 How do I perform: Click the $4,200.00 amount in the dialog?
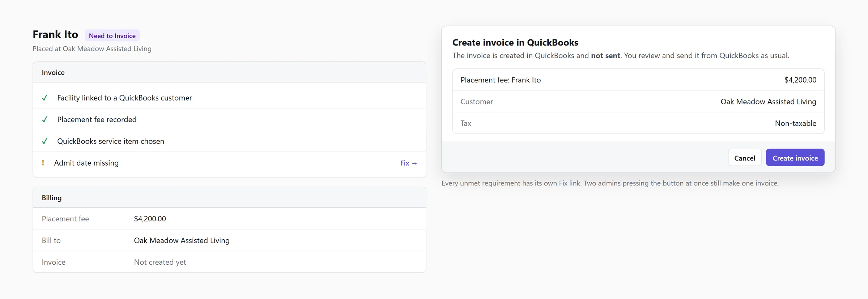(800, 80)
